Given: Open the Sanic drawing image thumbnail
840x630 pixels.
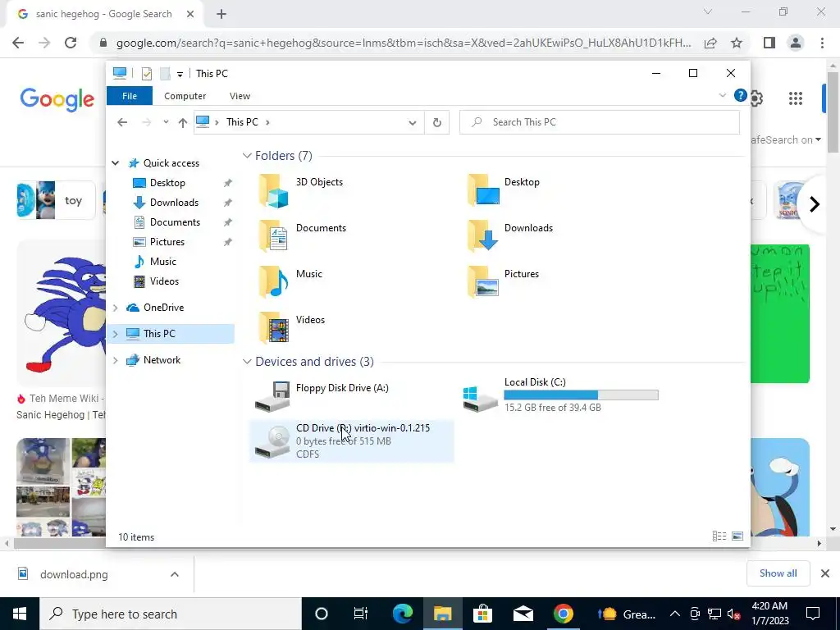Looking at the screenshot, I should (62, 313).
